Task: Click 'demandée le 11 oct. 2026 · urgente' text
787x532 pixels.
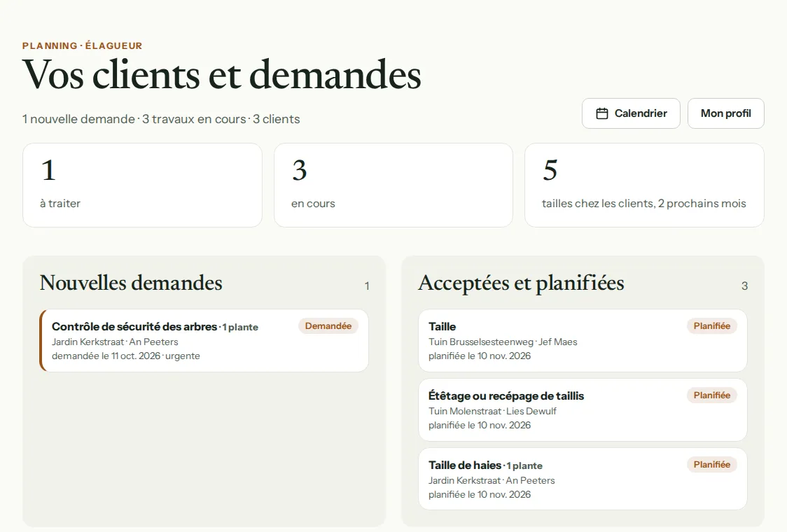Action: pos(126,356)
